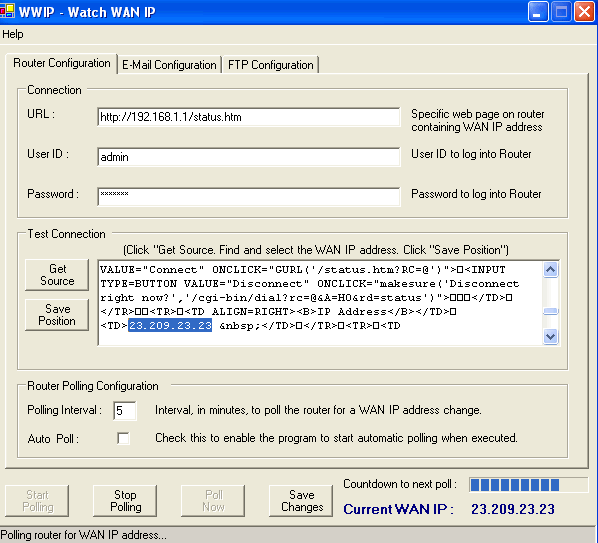This screenshot has height=543, width=598.
Task: Focus the router URL input field
Action: coord(249,117)
